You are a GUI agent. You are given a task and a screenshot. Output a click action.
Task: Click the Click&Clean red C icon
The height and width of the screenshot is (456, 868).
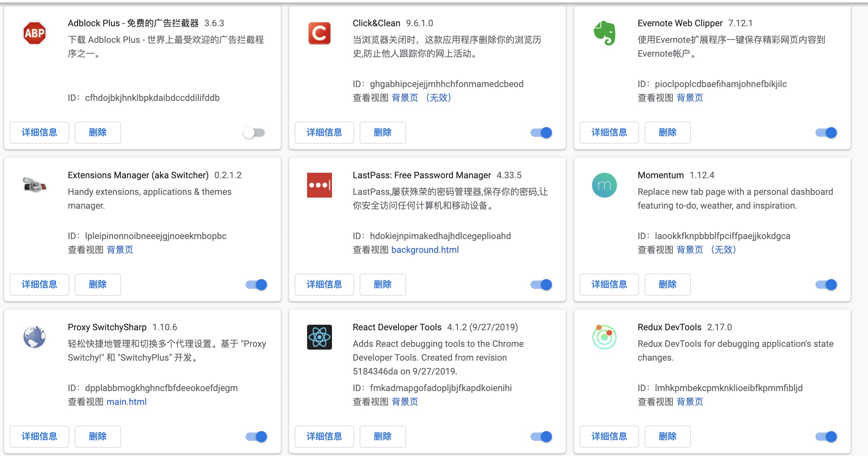coord(319,33)
